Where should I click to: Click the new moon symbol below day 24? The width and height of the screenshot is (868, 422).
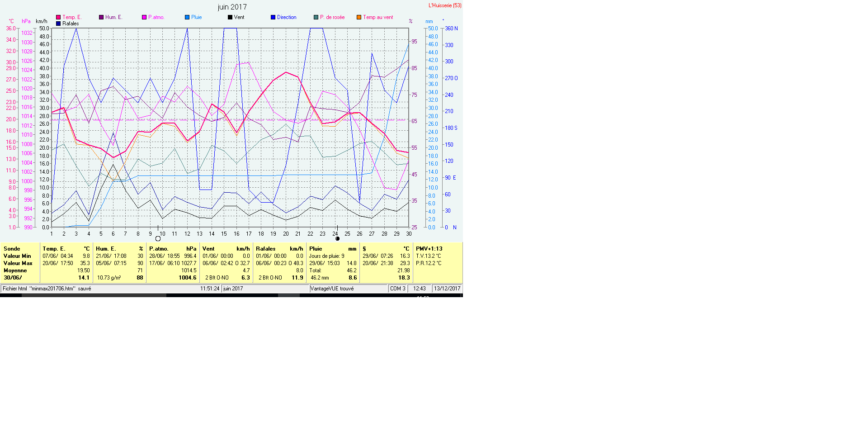tap(337, 238)
